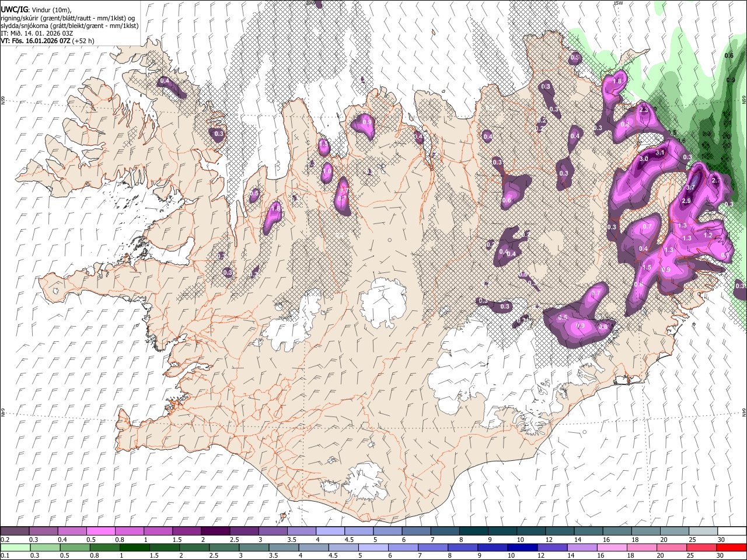Click the 3.7 precipitation value on the map

690,187
